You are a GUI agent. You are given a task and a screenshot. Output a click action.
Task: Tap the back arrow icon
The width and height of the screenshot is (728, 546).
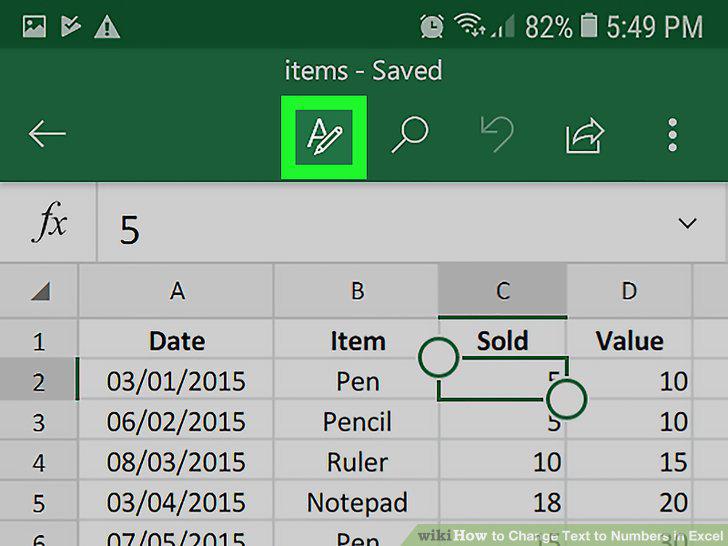coord(47,134)
